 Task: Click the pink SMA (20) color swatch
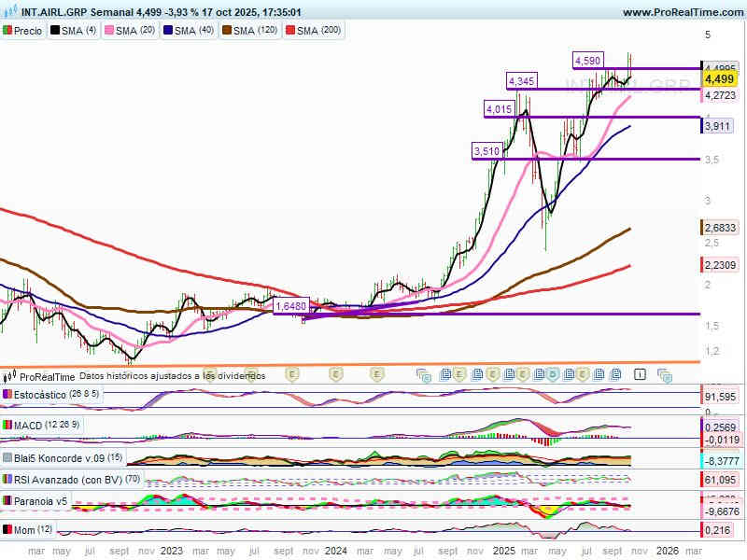tap(108, 31)
